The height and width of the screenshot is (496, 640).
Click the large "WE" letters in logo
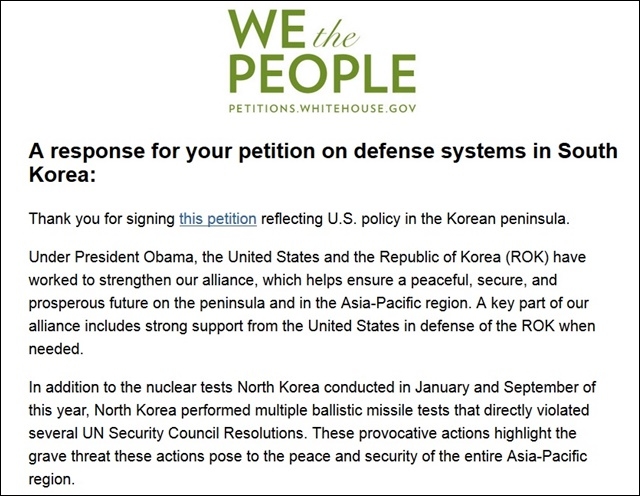point(267,29)
